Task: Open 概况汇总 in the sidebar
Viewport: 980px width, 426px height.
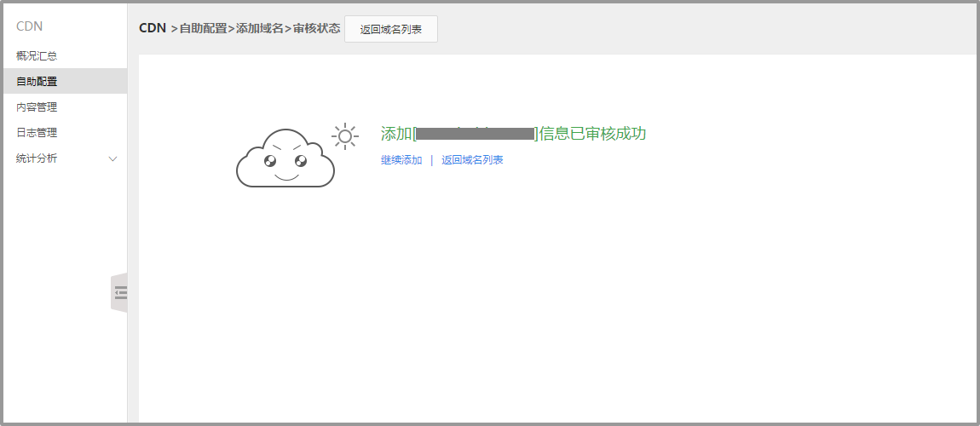Action: 37,56
